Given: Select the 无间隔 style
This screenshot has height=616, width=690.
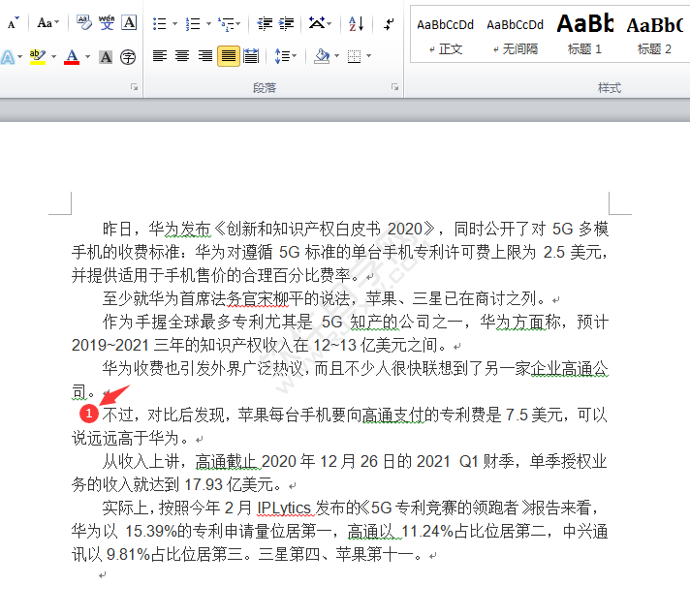Looking at the screenshot, I should 515,36.
